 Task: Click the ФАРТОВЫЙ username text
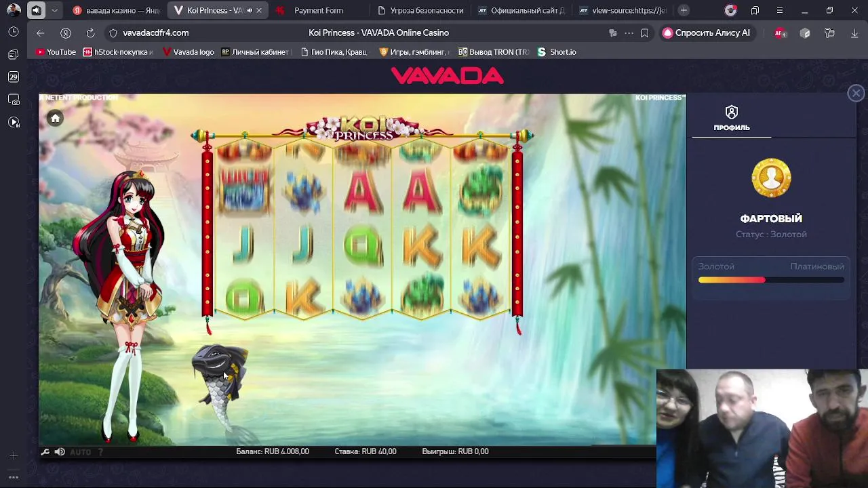pos(771,219)
